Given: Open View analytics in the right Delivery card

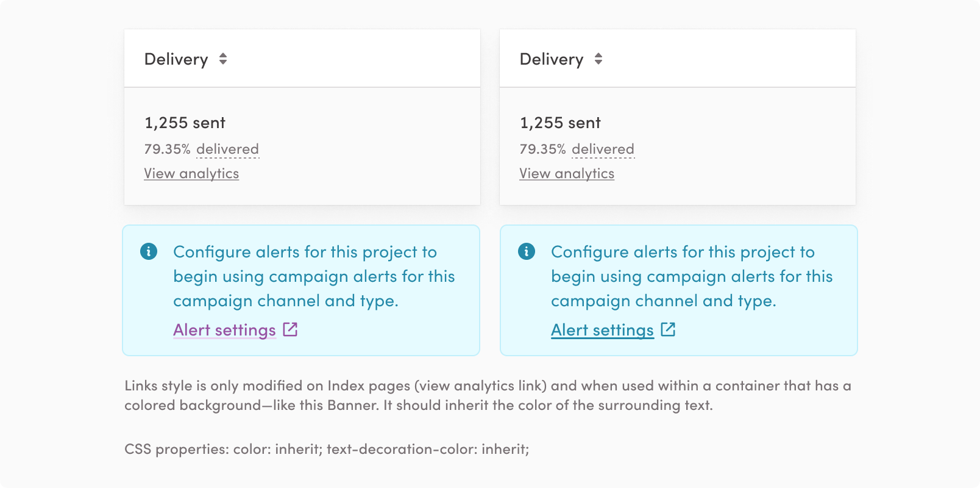Looking at the screenshot, I should click(567, 174).
